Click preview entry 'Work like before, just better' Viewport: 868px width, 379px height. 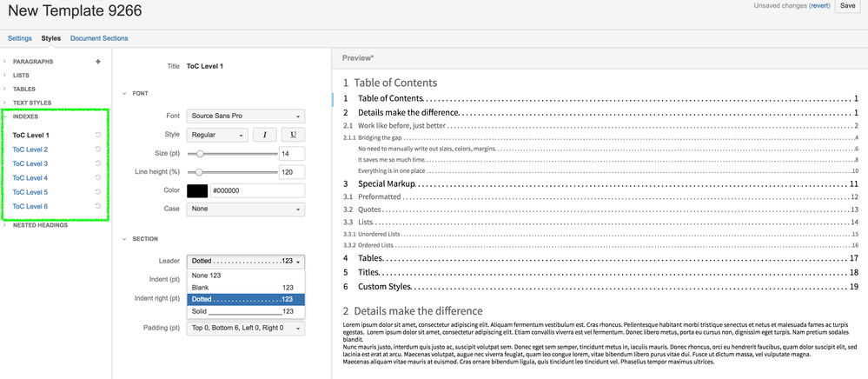tap(402, 126)
